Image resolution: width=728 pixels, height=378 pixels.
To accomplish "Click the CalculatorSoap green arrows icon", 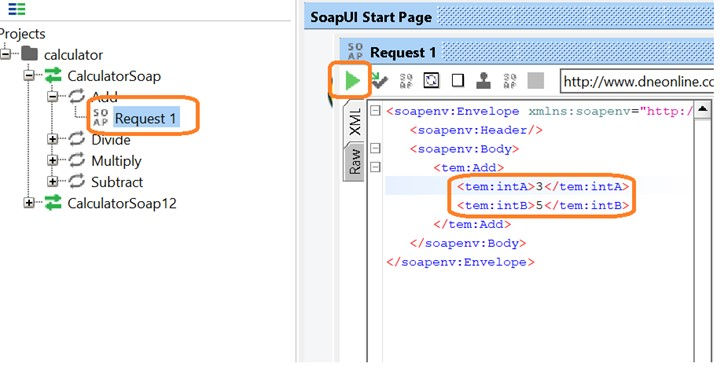I will click(53, 75).
